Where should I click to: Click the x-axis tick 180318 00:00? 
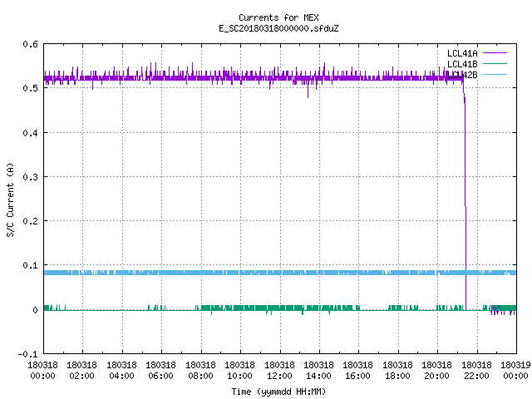point(42,371)
